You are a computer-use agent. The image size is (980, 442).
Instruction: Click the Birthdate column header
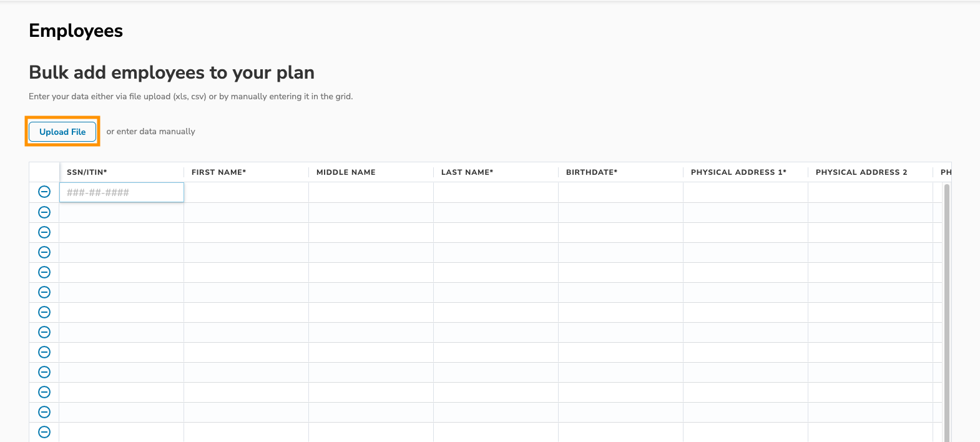coord(591,172)
